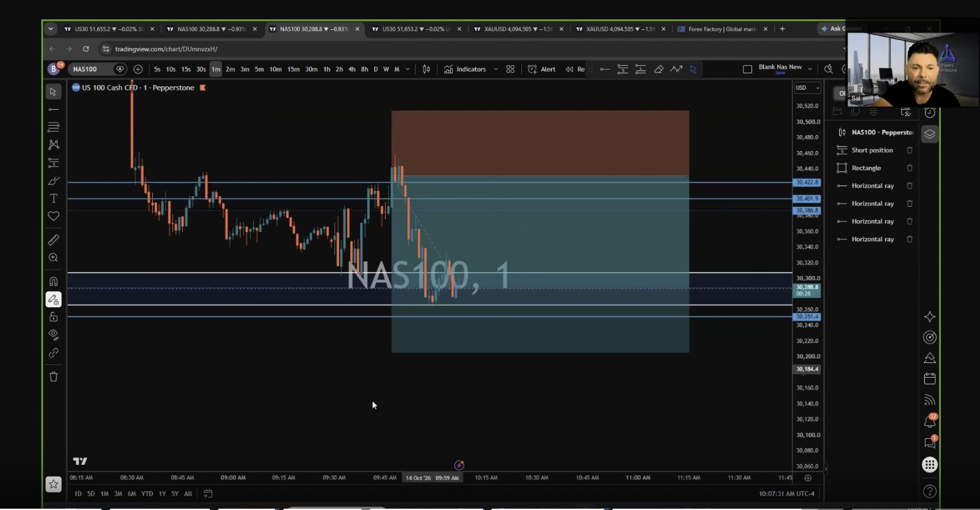The image size is (980, 510).
Task: Open the forecasting and measurement tools group
Action: [53, 163]
